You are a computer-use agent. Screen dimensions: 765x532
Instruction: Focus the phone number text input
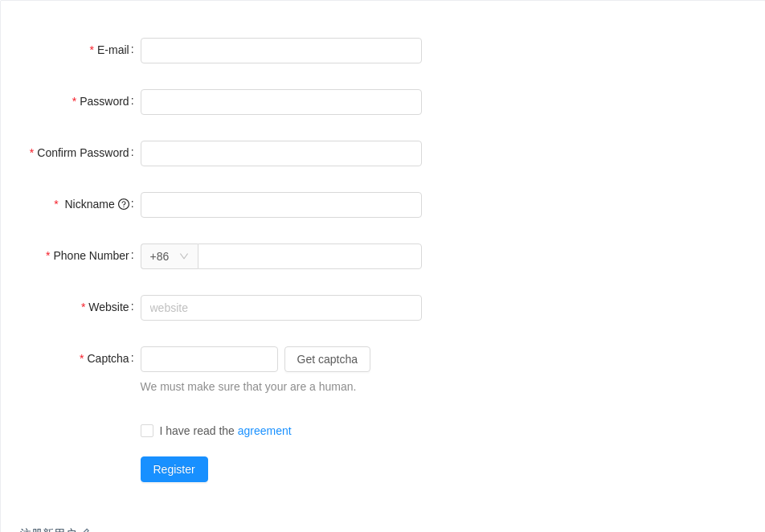click(309, 256)
